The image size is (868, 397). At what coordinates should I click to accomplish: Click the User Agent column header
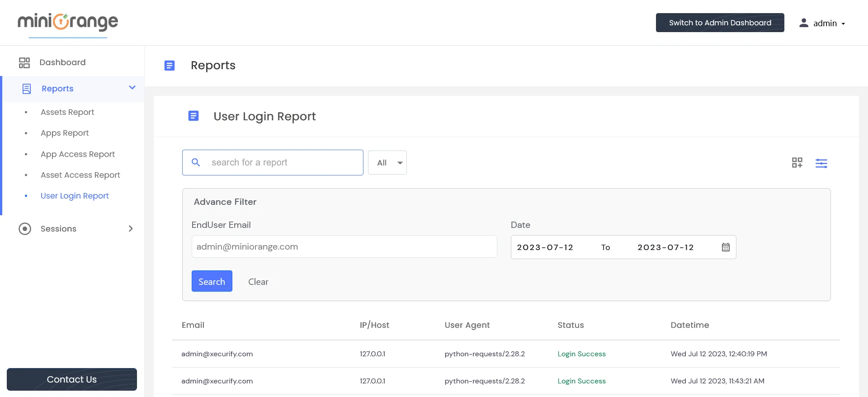point(467,325)
